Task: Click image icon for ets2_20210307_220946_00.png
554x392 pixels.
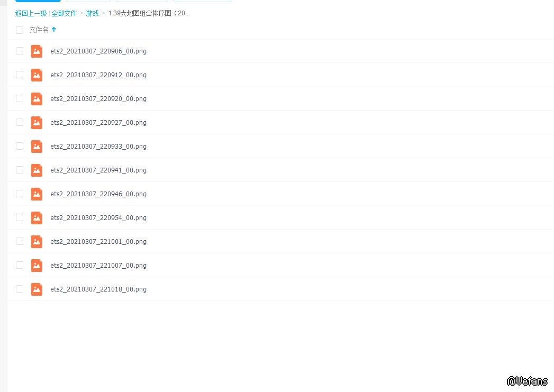Action: point(37,194)
